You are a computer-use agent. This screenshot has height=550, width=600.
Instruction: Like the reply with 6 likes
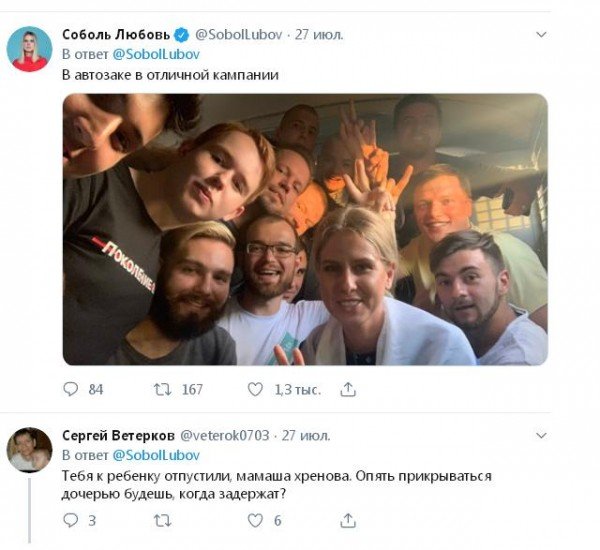pos(255,521)
